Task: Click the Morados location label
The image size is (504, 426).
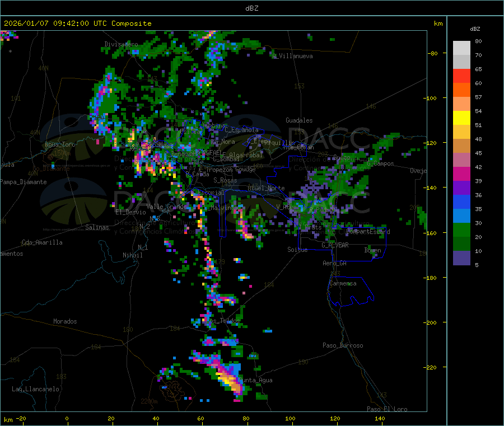Action: 65,321
